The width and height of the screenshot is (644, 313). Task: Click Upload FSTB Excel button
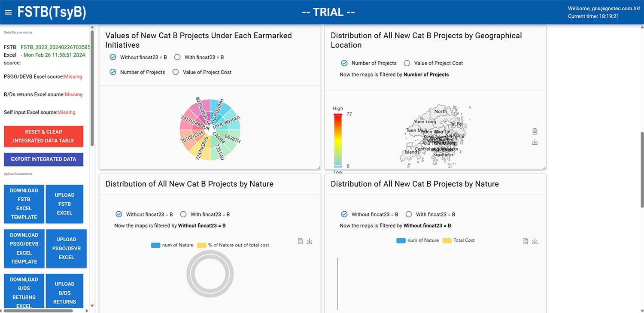click(64, 204)
